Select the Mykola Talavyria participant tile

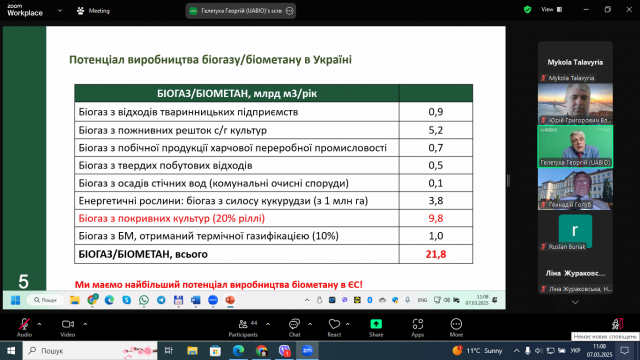pyautogui.click(x=575, y=62)
